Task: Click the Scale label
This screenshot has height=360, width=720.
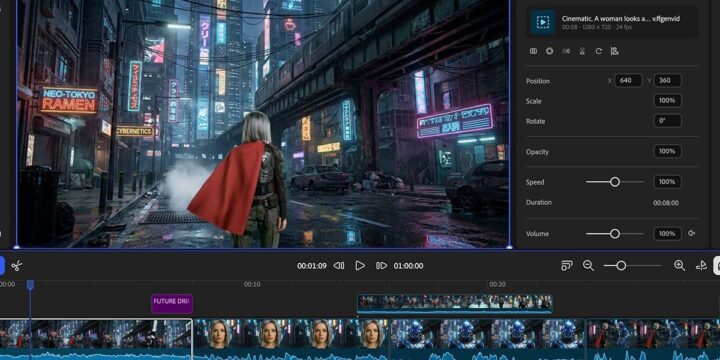Action: click(x=534, y=101)
